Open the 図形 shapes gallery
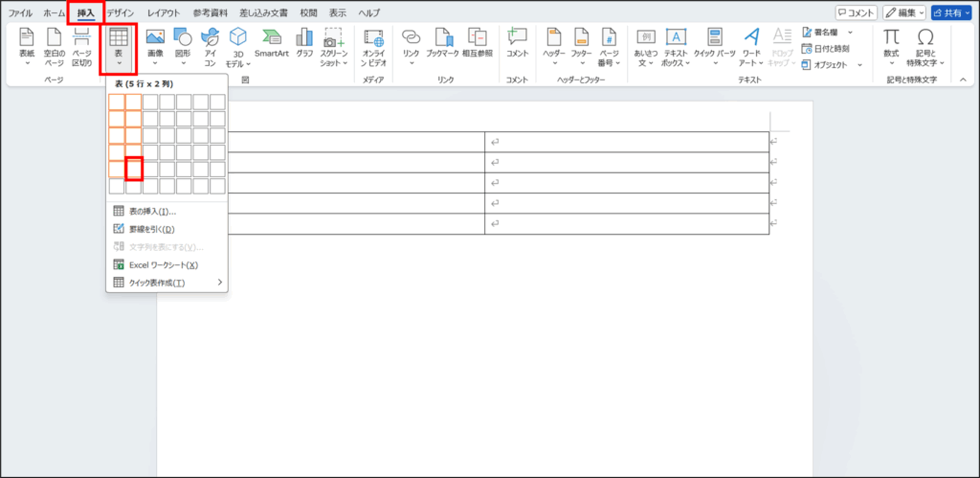 coord(183,47)
